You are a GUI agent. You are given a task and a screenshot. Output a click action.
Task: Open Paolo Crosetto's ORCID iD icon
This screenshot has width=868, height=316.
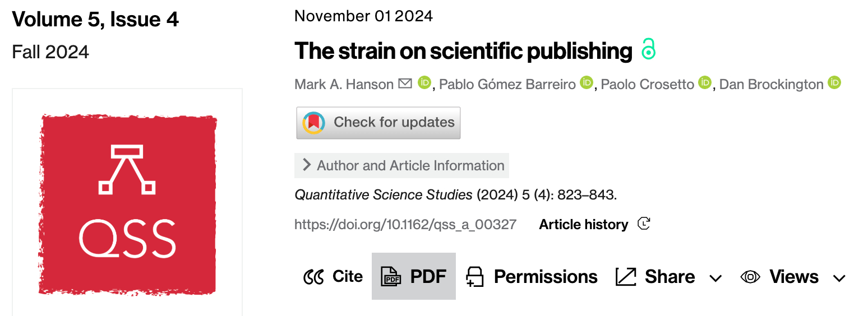pyautogui.click(x=705, y=83)
